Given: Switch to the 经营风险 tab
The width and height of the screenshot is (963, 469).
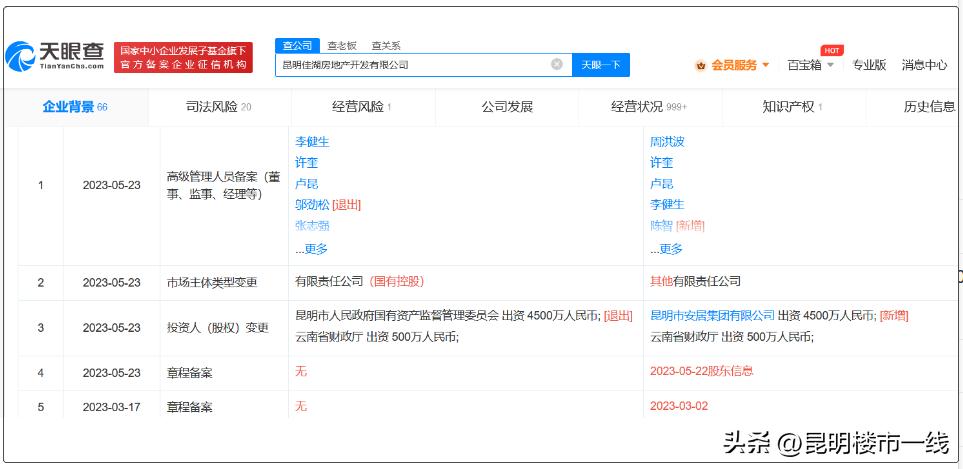Looking at the screenshot, I should tap(362, 107).
